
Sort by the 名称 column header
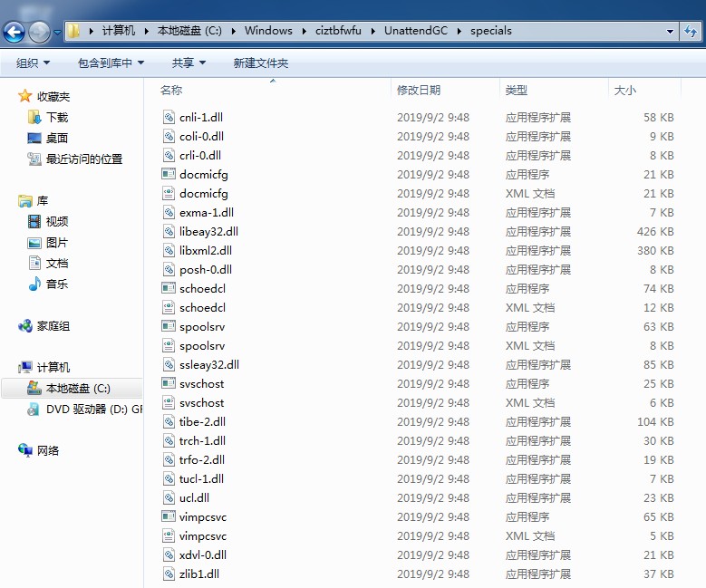171,90
